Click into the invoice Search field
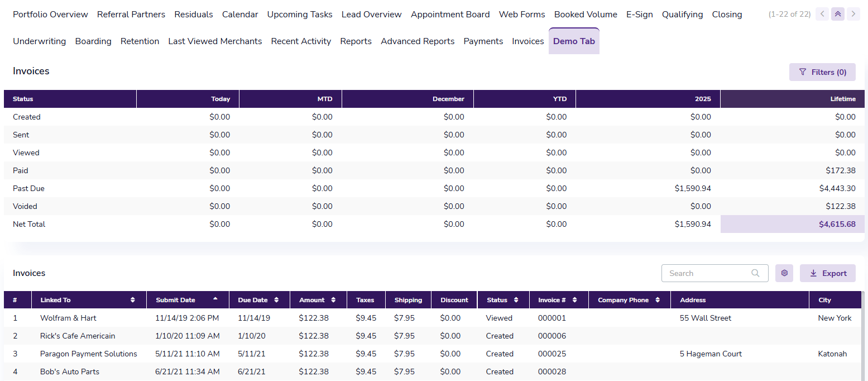868x381 pixels. tap(708, 273)
